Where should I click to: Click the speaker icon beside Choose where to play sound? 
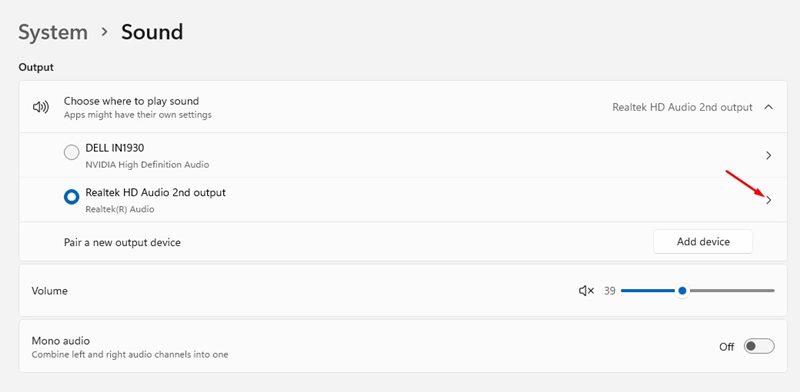pos(41,107)
